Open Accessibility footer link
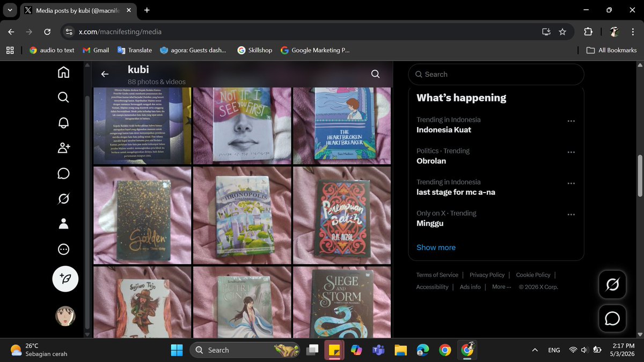The width and height of the screenshot is (644, 362). [x=432, y=287]
